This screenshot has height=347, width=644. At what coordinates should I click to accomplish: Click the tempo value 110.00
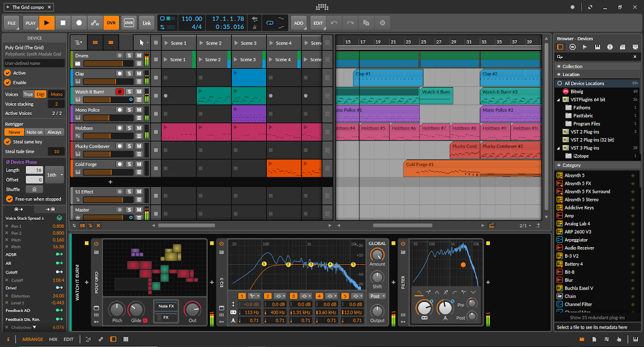[x=192, y=19]
